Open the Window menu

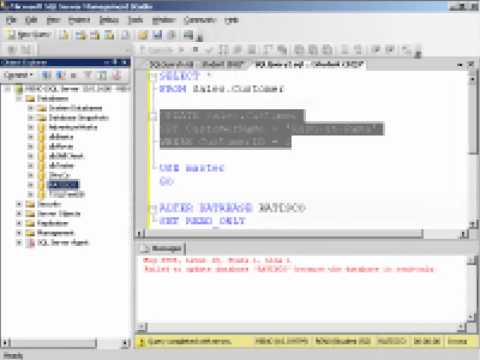(164, 20)
